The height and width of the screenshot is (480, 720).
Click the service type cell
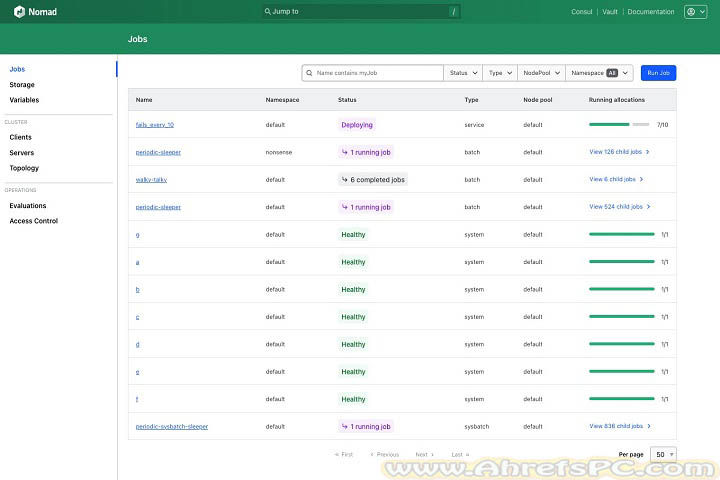(x=474, y=124)
